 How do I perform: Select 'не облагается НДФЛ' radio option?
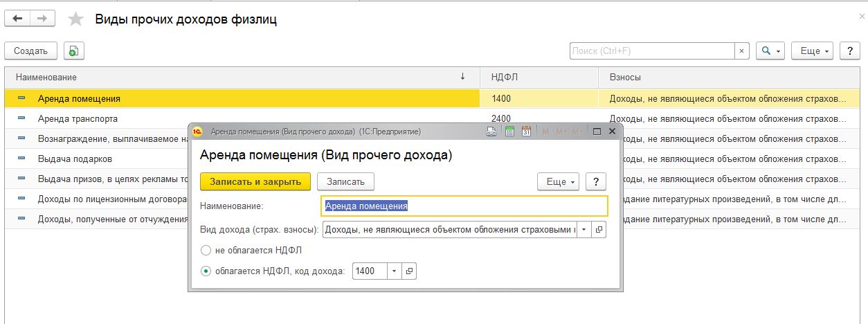[206, 251]
